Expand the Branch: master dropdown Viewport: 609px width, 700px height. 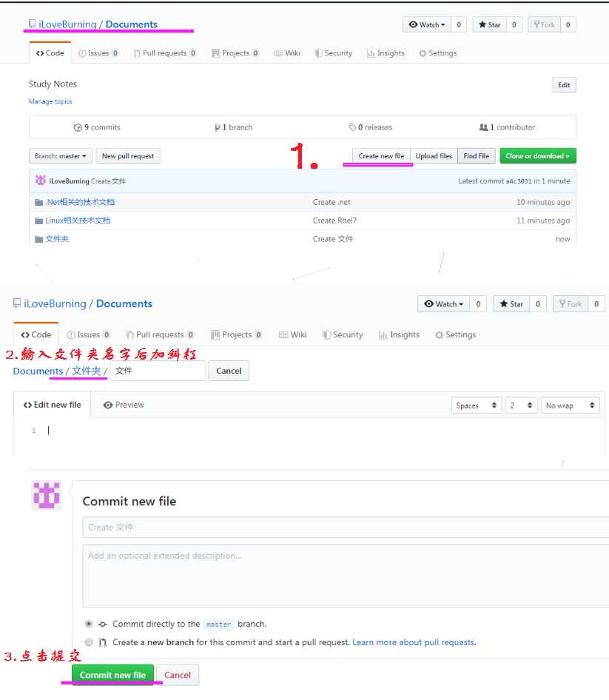point(60,156)
